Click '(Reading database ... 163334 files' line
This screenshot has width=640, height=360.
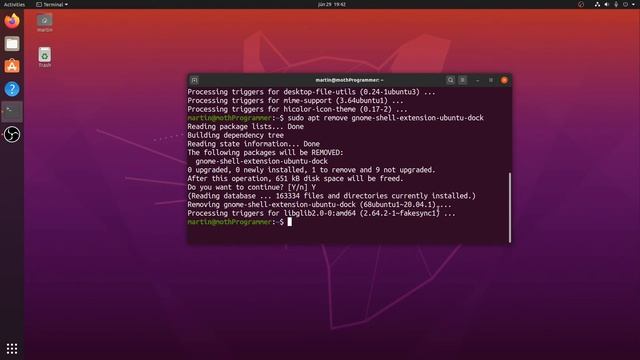pyautogui.click(x=331, y=196)
